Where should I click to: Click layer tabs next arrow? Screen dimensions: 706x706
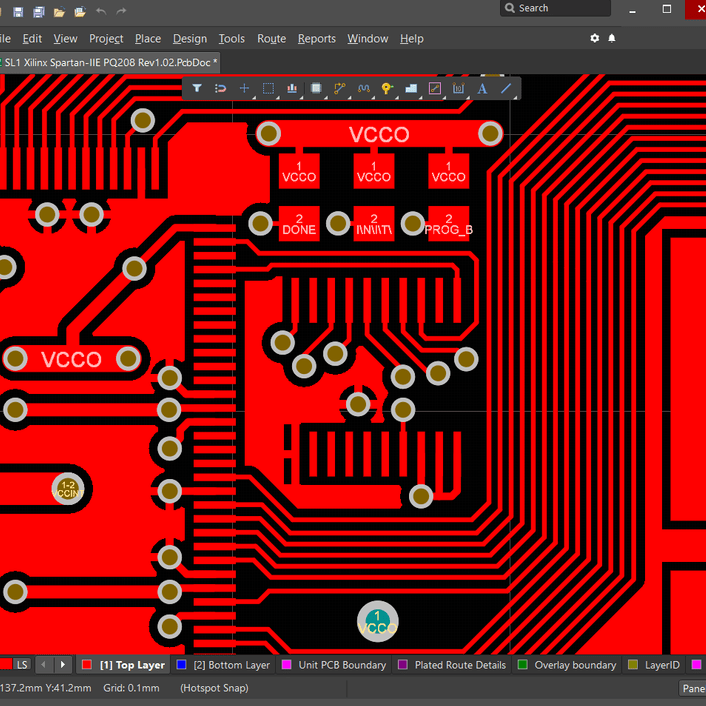(x=63, y=665)
